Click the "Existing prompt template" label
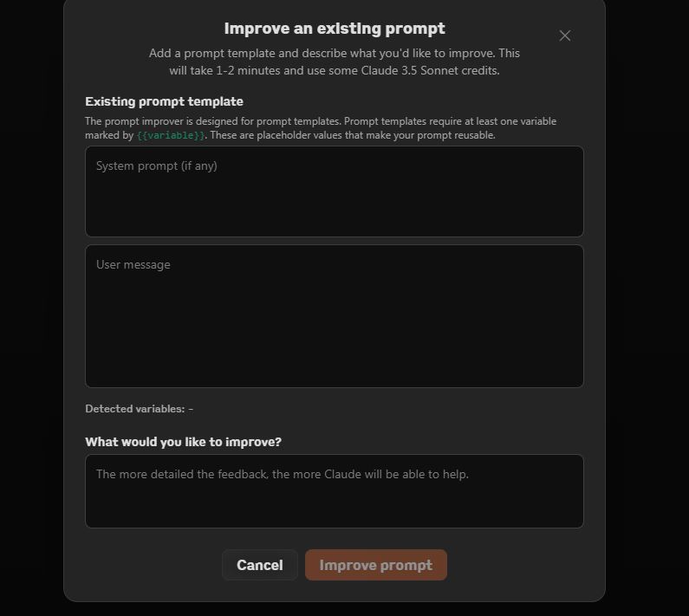This screenshot has width=689, height=616. 164,101
